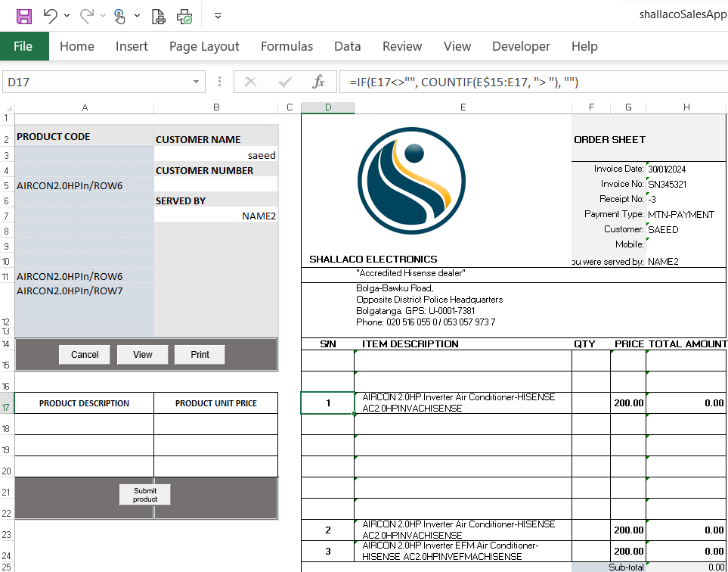Click inside the formula bar text
The height and width of the screenshot is (572, 728).
click(x=534, y=82)
